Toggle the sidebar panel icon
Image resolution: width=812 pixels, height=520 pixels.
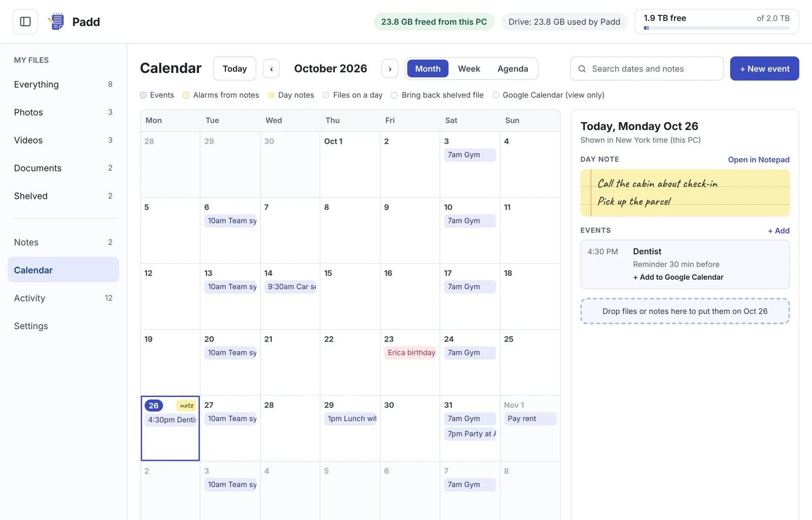[25, 22]
